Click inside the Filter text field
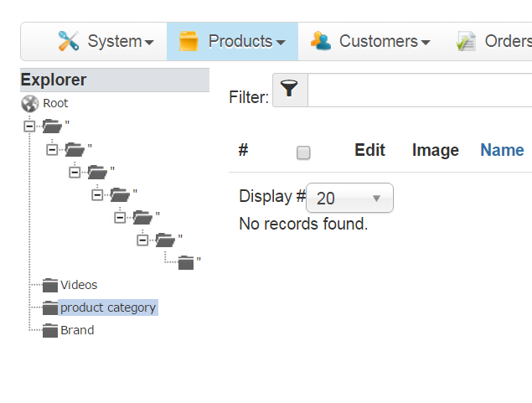Image resolution: width=532 pixels, height=403 pixels. (419, 90)
